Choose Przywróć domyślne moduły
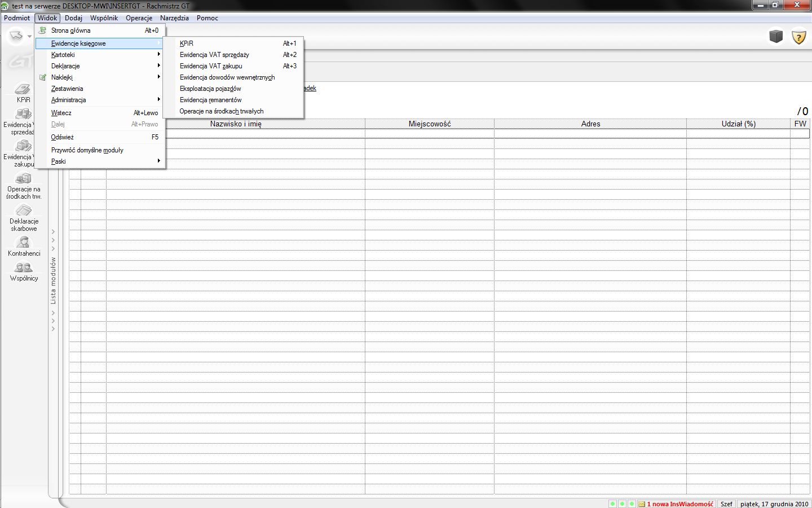Image resolution: width=812 pixels, height=508 pixels. 100,150
